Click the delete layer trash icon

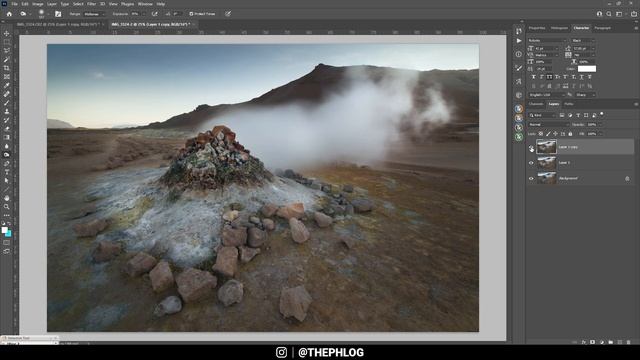pos(629,342)
